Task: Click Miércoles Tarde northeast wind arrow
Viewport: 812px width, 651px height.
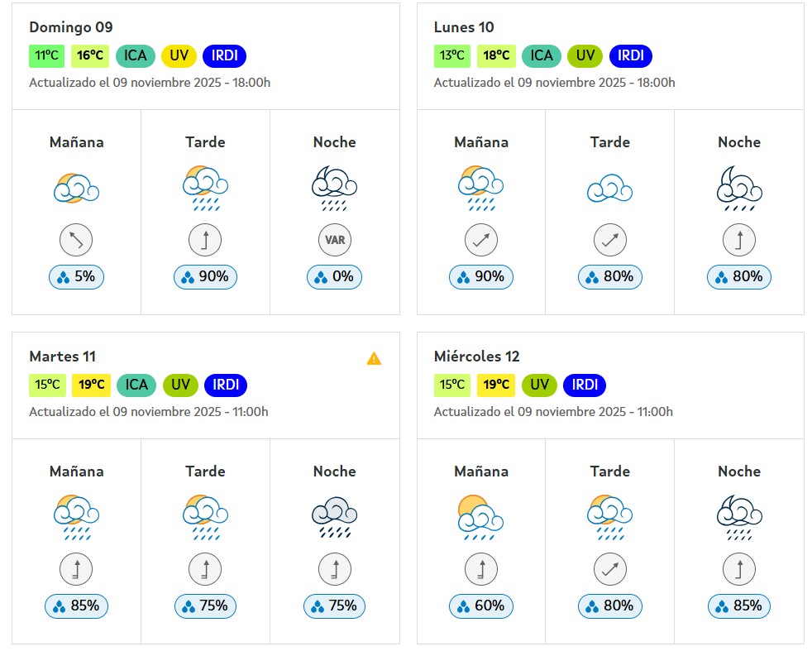Action: (x=609, y=570)
